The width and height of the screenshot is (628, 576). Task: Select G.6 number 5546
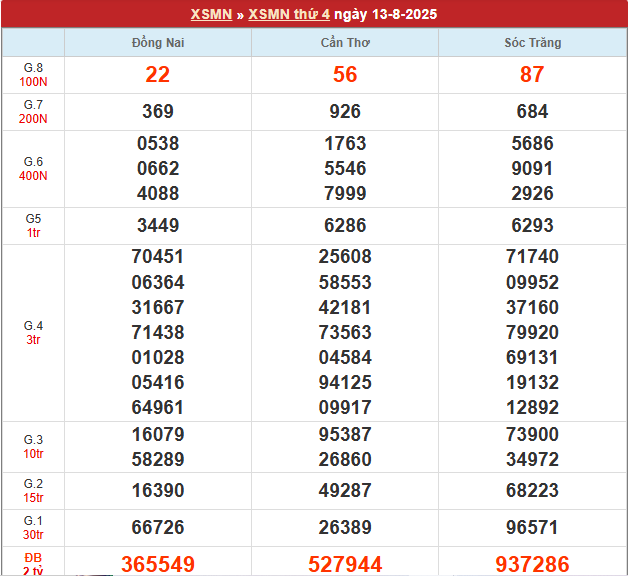point(345,168)
